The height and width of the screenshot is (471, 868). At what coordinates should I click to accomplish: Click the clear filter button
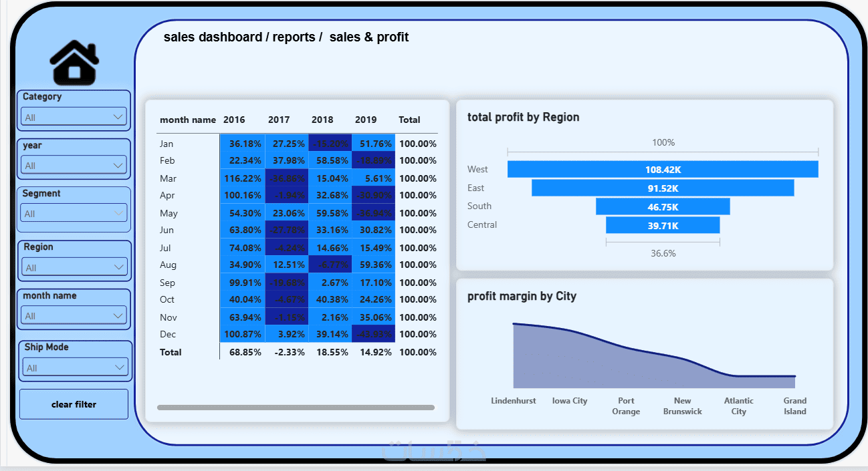(x=74, y=404)
